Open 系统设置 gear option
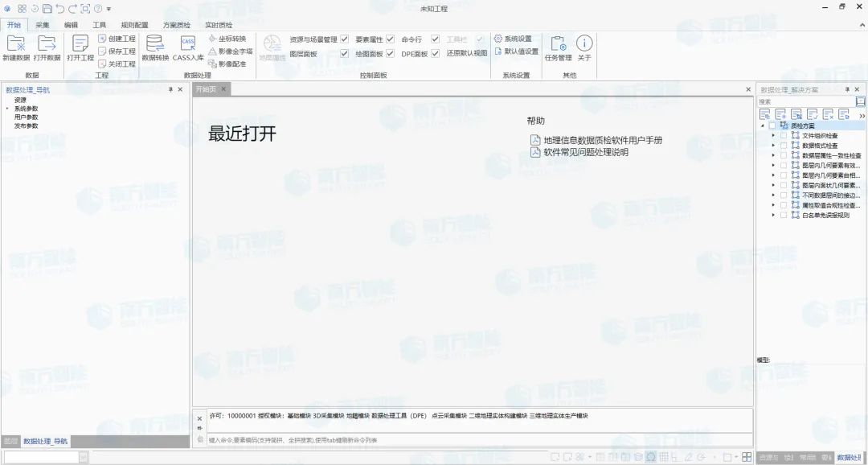The image size is (868, 465). coord(513,39)
